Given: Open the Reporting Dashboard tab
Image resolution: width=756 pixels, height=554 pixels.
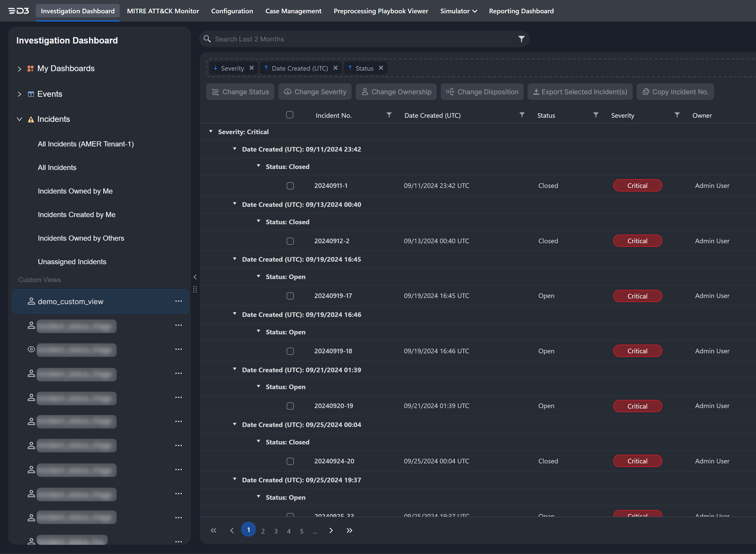Looking at the screenshot, I should [x=521, y=11].
